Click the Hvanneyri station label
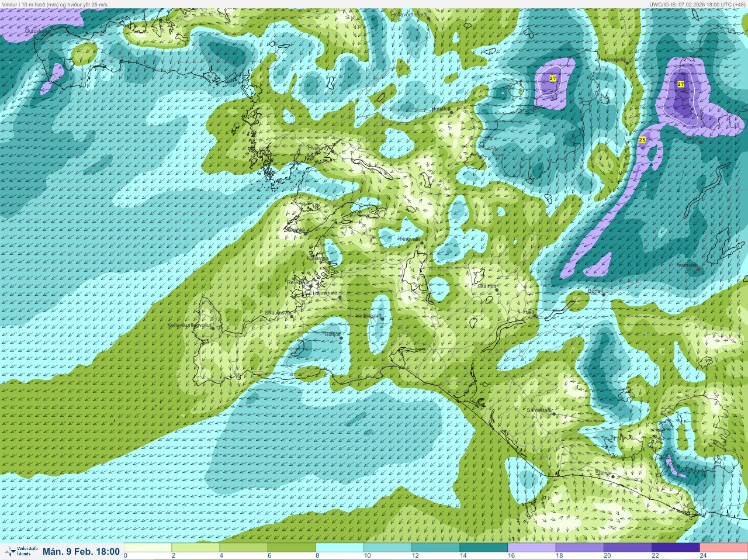The image size is (748, 560). point(319,148)
